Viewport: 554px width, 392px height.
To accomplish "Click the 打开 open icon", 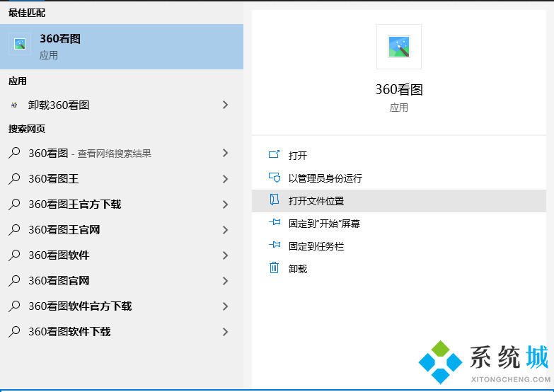I will click(275, 156).
